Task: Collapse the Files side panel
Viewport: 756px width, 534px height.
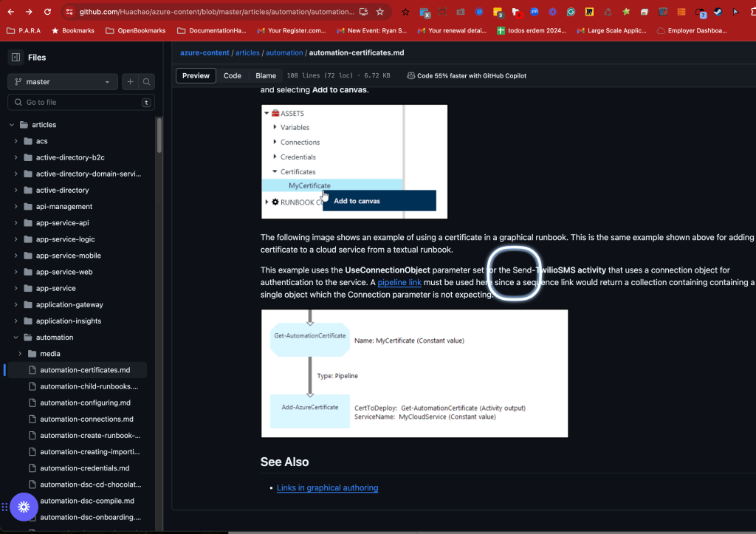Action: pos(16,58)
